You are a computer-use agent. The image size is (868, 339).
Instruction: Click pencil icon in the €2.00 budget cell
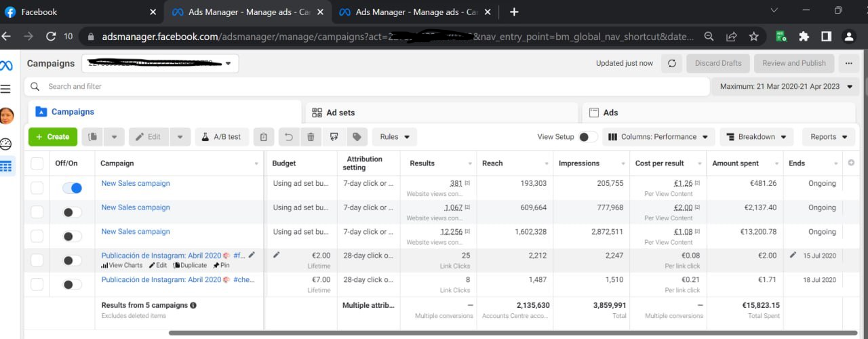tap(276, 255)
